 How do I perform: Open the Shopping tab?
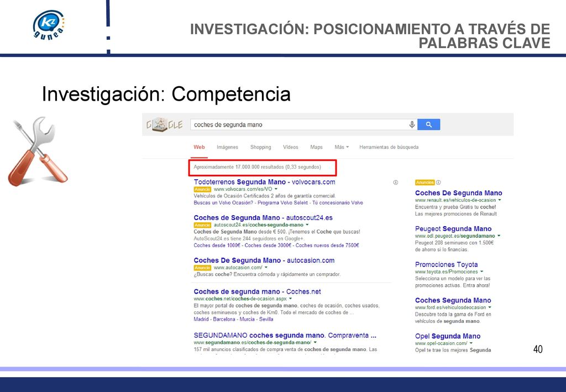pyautogui.click(x=261, y=147)
